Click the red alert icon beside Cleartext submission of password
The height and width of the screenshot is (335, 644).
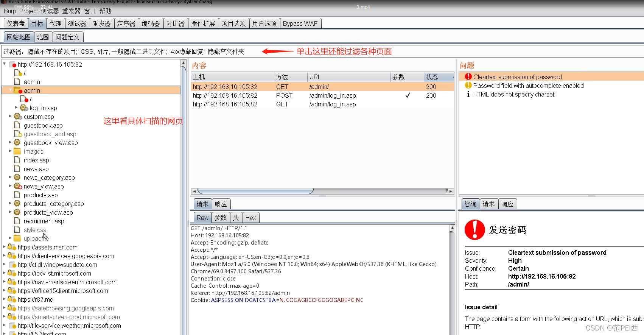click(x=468, y=76)
